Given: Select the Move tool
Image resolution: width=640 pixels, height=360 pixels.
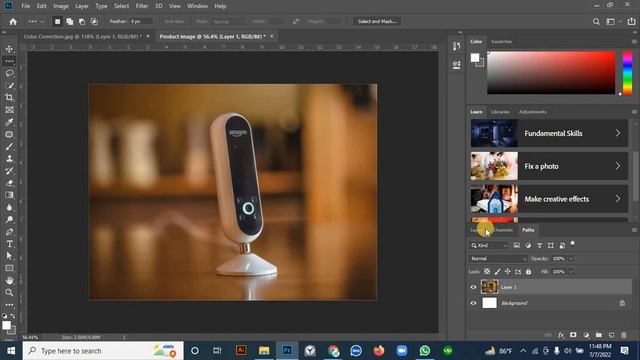Looking at the screenshot, I should coord(9,49).
